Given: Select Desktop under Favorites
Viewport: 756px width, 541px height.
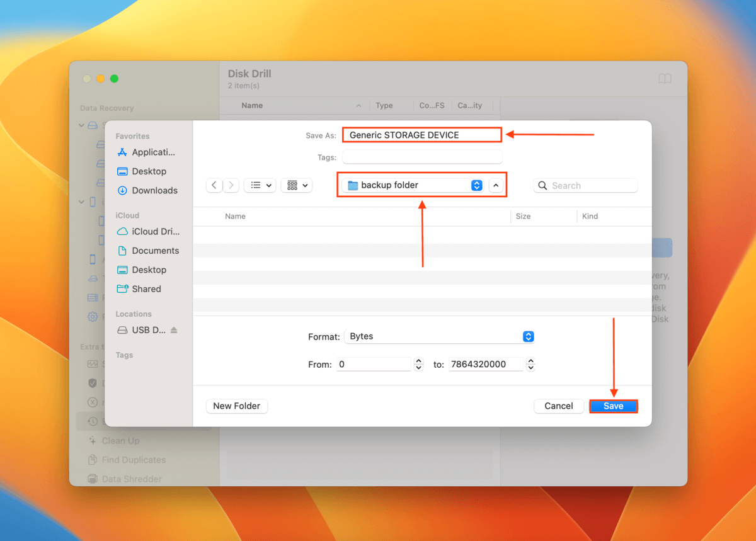Looking at the screenshot, I should [142, 171].
